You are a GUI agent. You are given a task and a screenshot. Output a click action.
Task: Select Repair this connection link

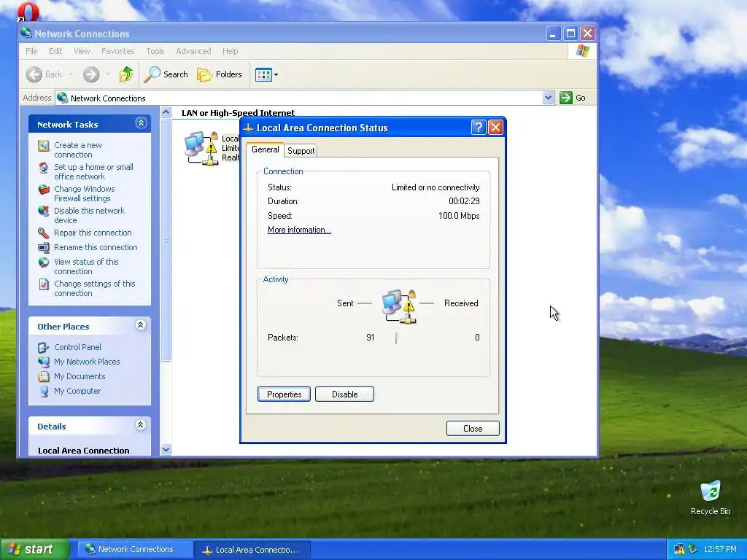[x=93, y=233]
